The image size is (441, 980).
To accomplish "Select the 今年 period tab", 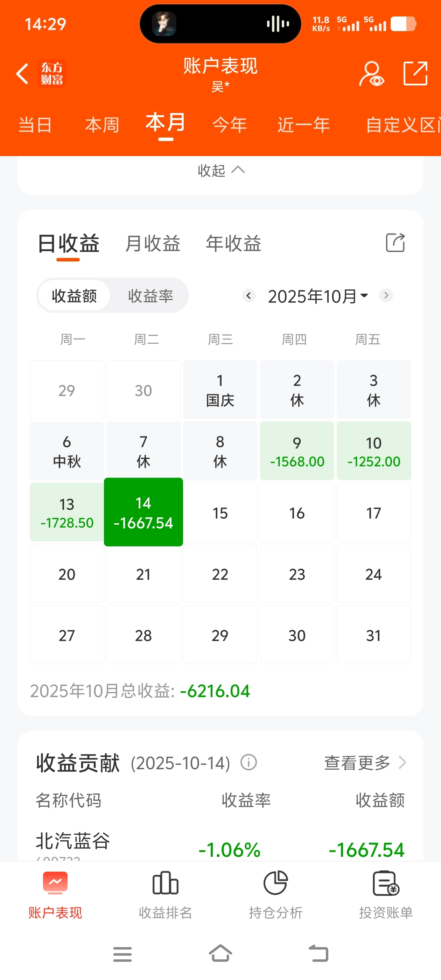I will click(230, 125).
